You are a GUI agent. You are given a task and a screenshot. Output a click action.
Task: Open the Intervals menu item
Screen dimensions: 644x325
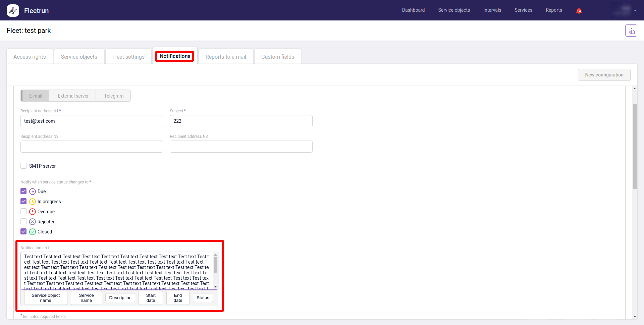(492, 10)
